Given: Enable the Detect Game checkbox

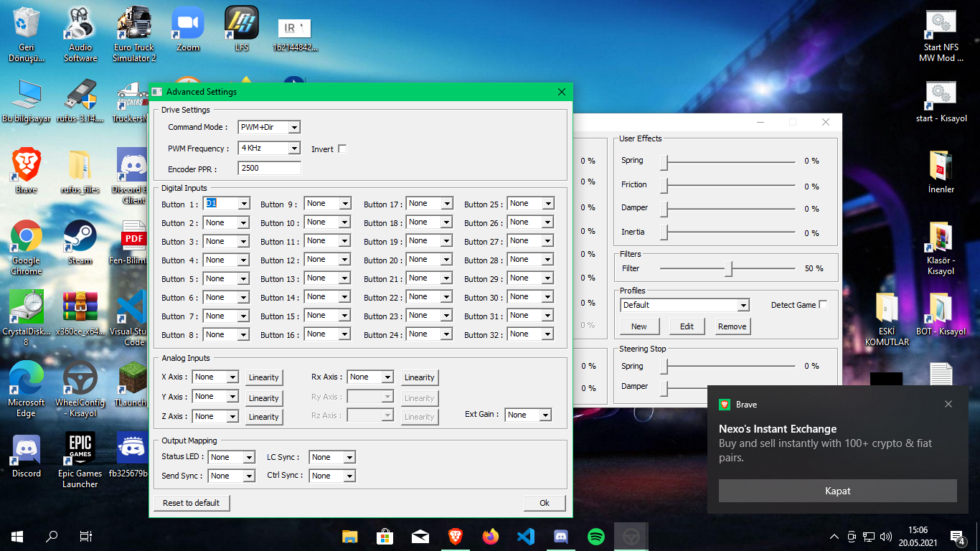Looking at the screenshot, I should 823,304.
